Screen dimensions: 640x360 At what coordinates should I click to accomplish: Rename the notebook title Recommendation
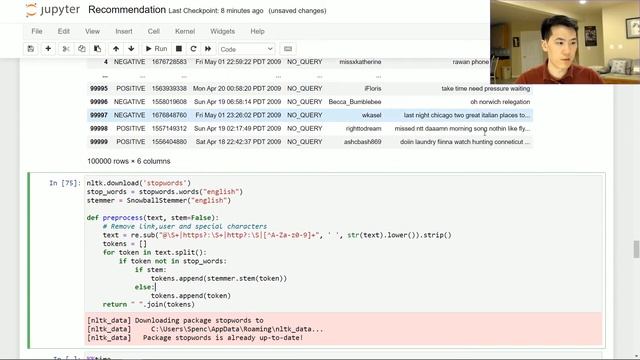click(x=127, y=10)
